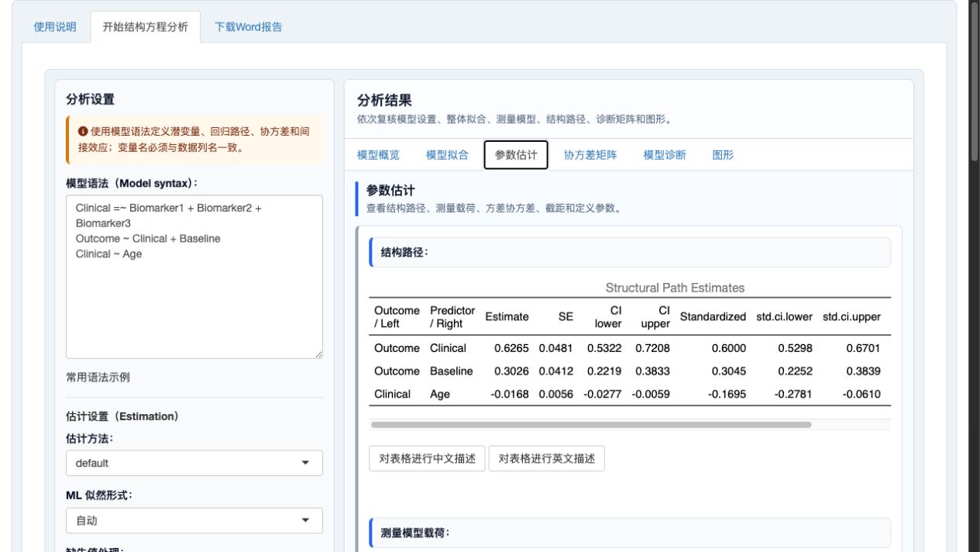The image size is (980, 552).
Task: Click the Structural Path Estimates table title
Action: 675,288
